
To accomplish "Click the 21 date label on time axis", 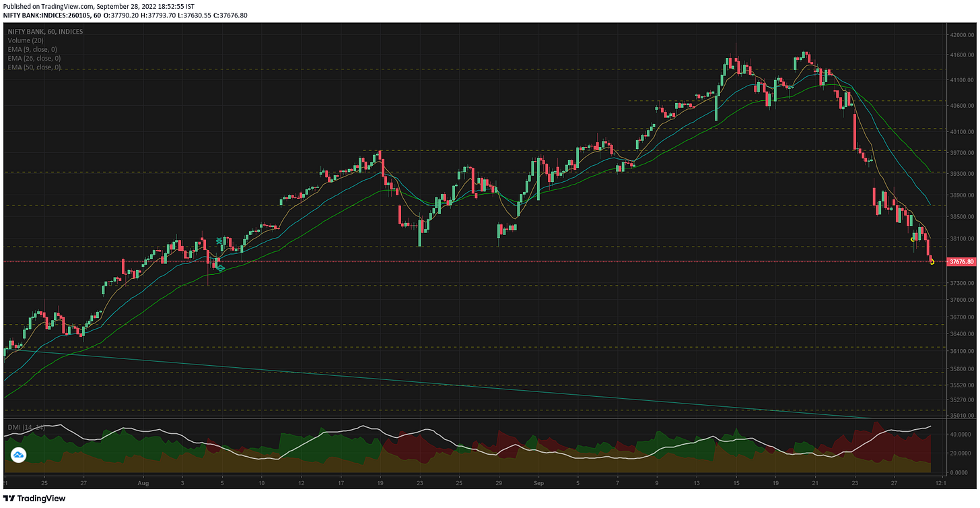I will 815,483.
